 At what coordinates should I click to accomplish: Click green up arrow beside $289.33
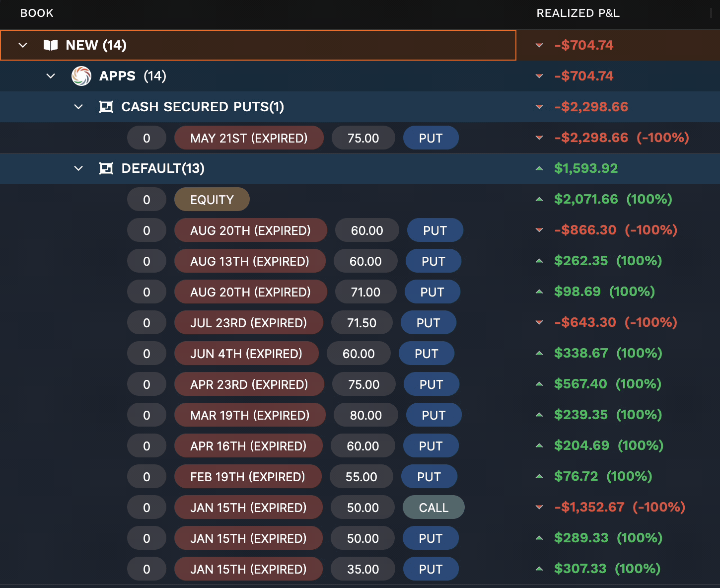539,538
